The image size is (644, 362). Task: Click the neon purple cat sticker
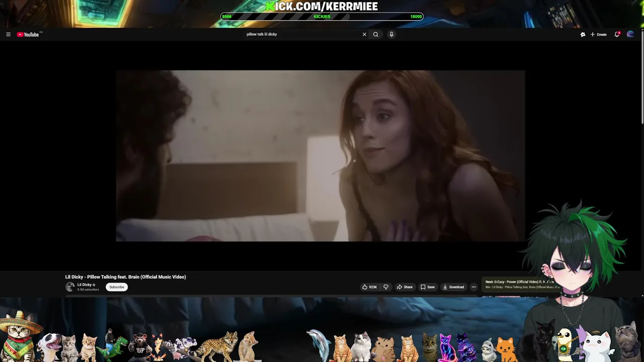tap(446, 347)
